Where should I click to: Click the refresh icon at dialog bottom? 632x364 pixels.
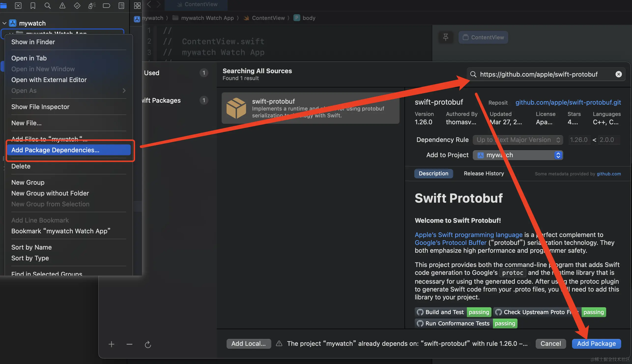(x=148, y=344)
